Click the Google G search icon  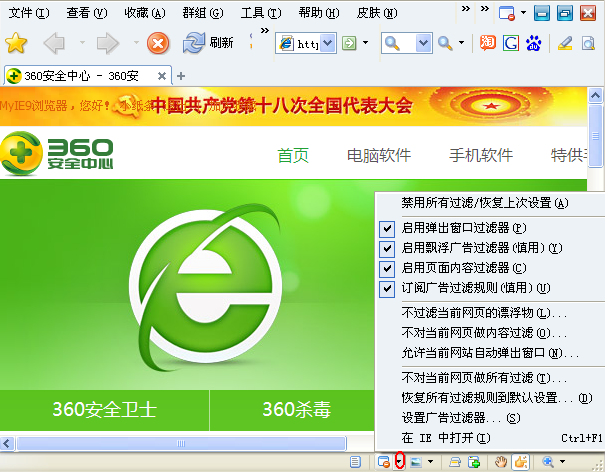[x=511, y=43]
